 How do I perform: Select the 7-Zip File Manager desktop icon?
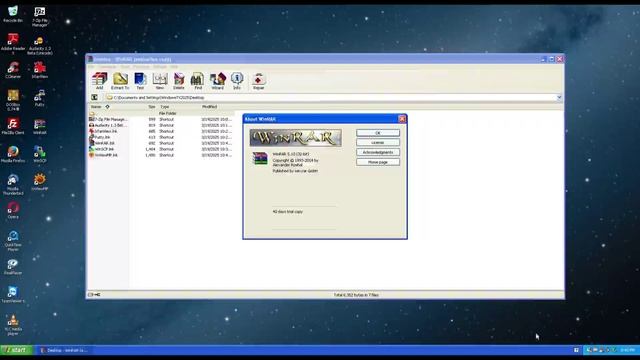tap(40, 16)
